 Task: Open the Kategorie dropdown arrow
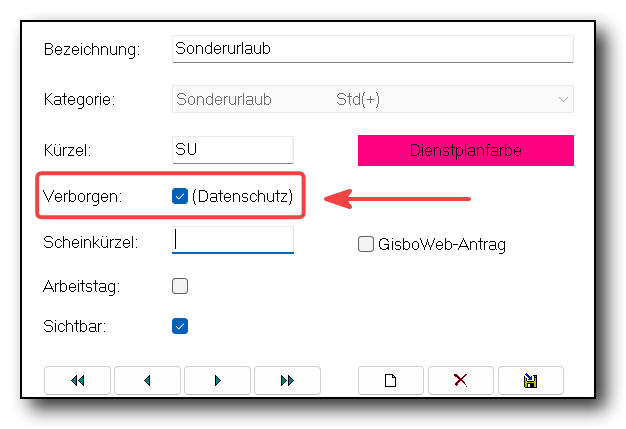(563, 99)
